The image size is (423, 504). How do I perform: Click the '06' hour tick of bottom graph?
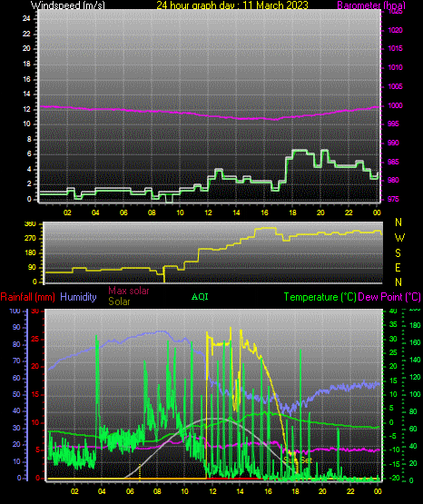tap(130, 491)
